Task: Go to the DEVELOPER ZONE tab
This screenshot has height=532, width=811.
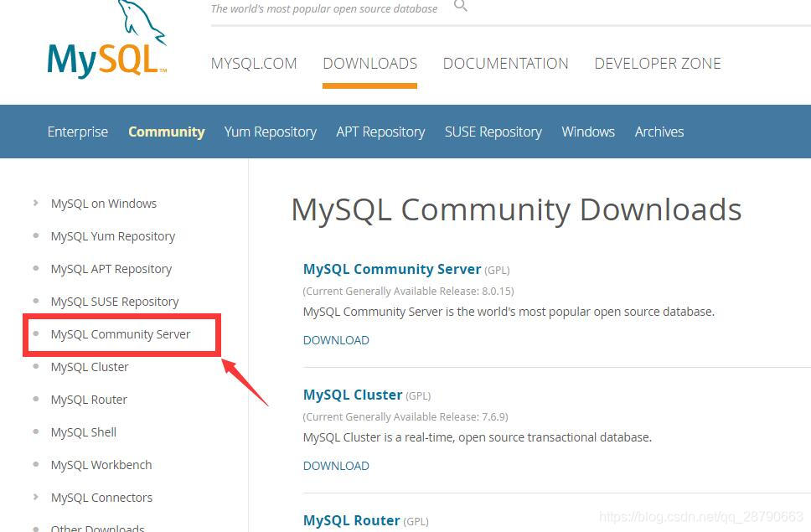Action: pos(658,64)
